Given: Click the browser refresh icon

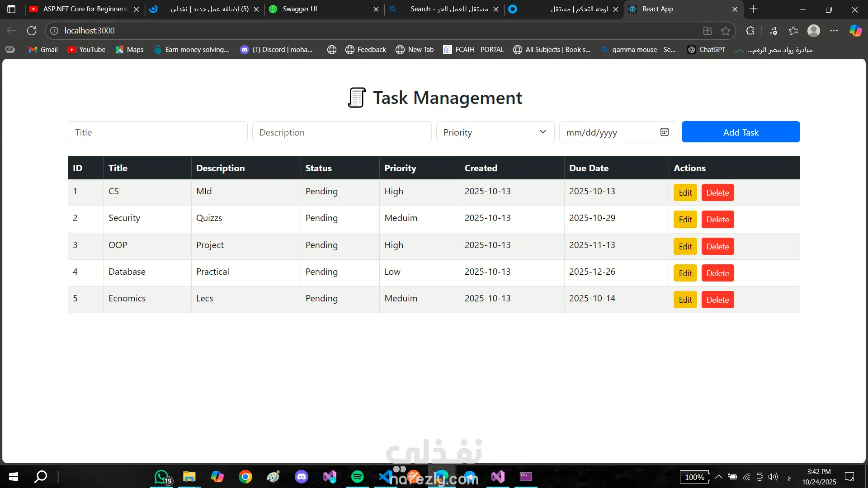Looking at the screenshot, I should (x=32, y=31).
